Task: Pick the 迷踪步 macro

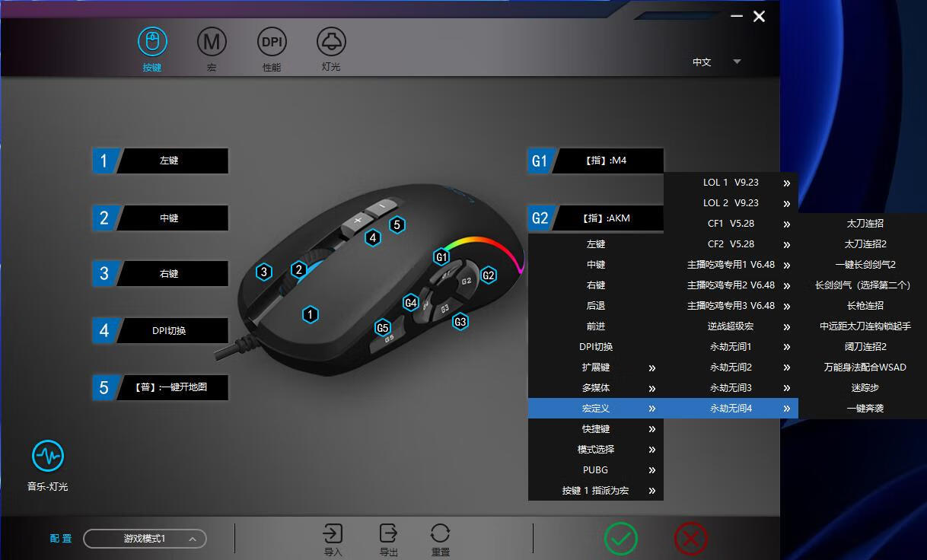Action: pyautogui.click(x=865, y=388)
